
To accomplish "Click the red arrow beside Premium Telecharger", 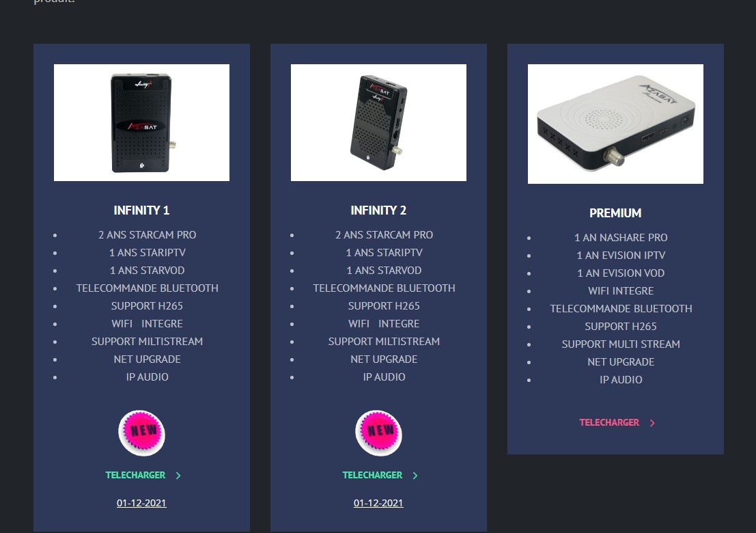I will point(652,423).
